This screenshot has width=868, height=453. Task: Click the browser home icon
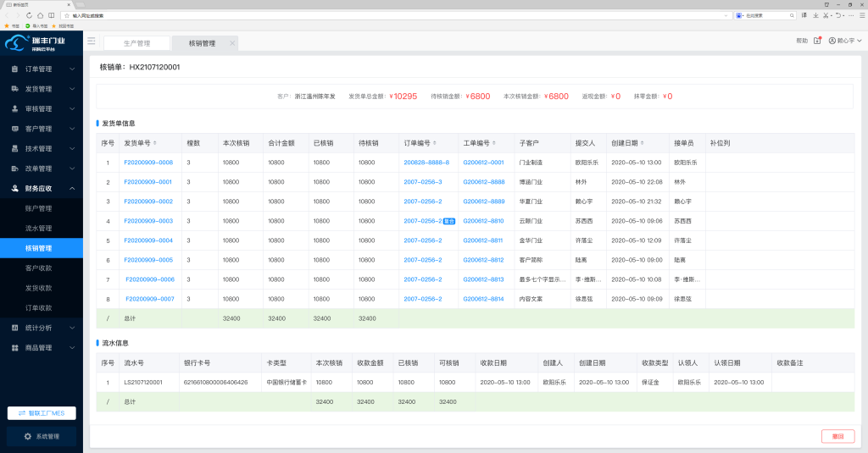pyautogui.click(x=40, y=15)
